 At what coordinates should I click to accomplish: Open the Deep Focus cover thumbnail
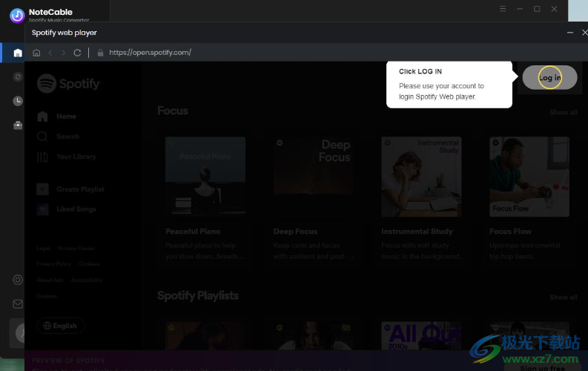pyautogui.click(x=313, y=177)
